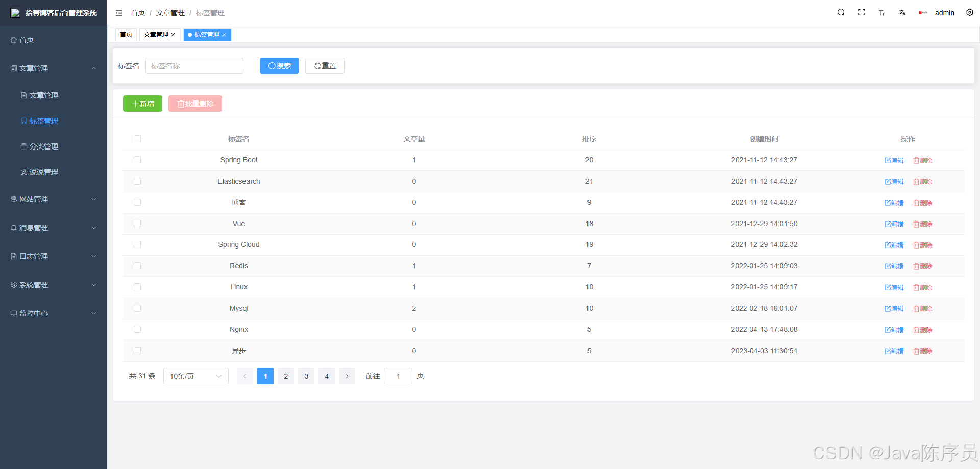Check the Mysql row checkbox
Screen dimensions: 980x469
137,308
